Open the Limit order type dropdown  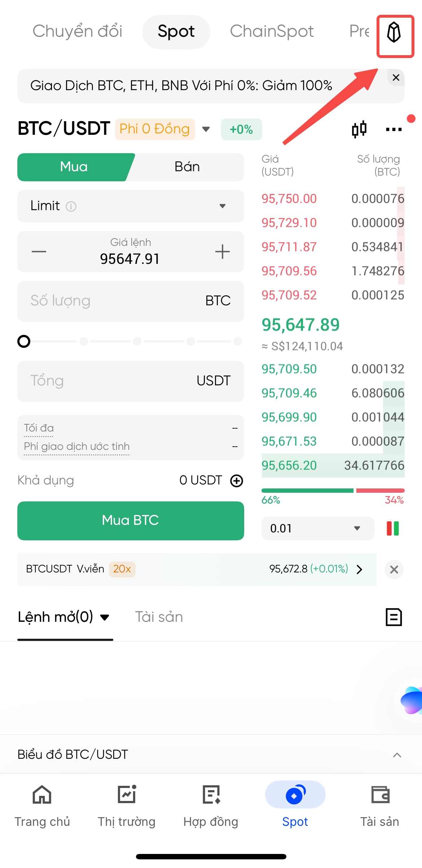tap(131, 206)
